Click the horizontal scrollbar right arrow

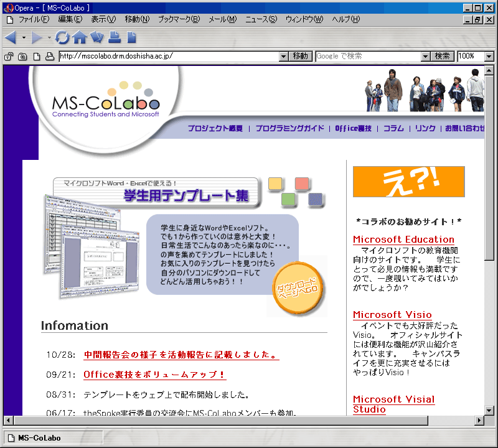point(479,421)
